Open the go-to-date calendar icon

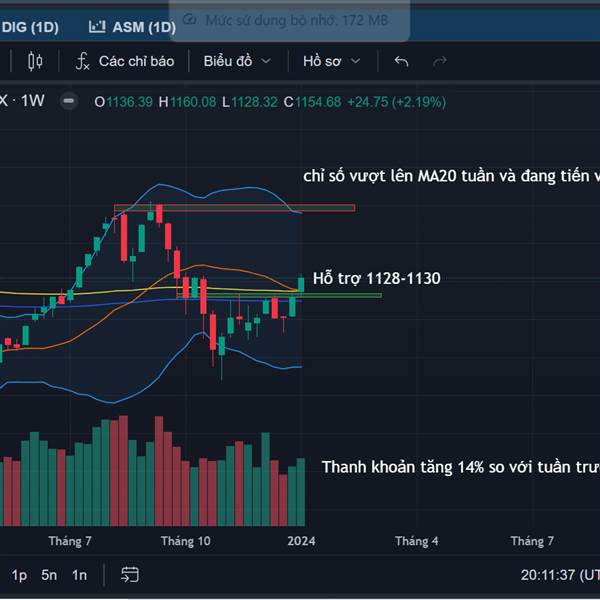point(130,574)
